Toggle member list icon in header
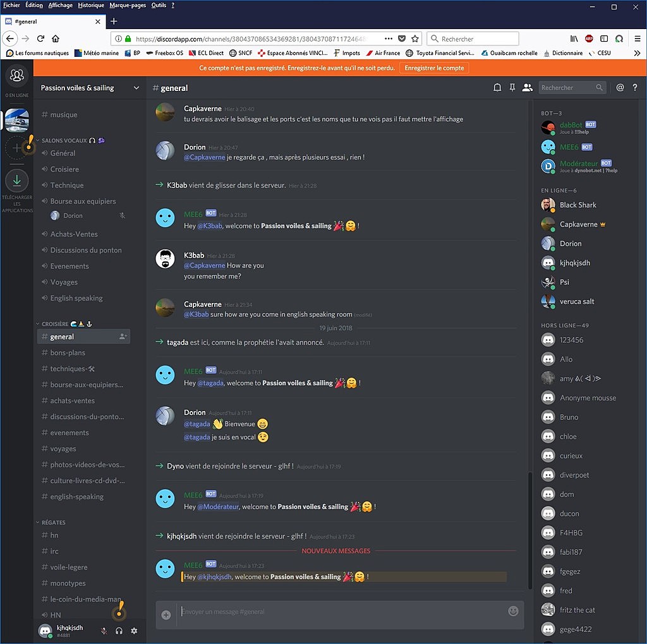This screenshot has height=644, width=647. pyautogui.click(x=527, y=87)
